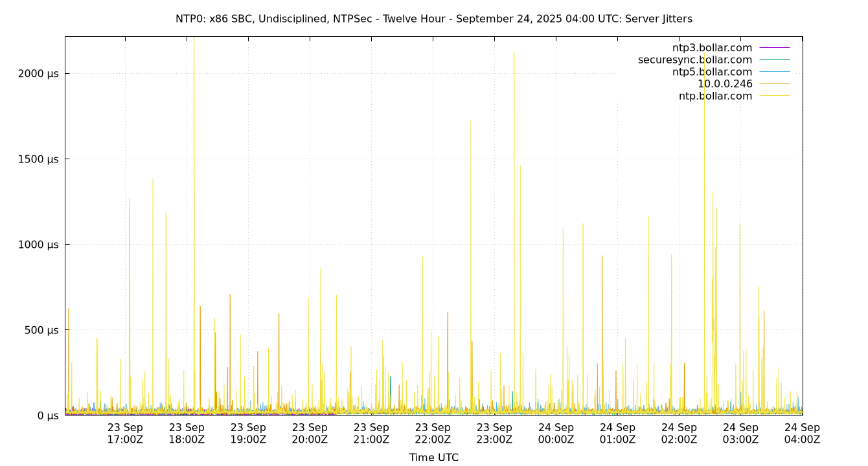The height and width of the screenshot is (466, 868).
Task: Click the 2000 µs y-axis label
Action: click(38, 74)
